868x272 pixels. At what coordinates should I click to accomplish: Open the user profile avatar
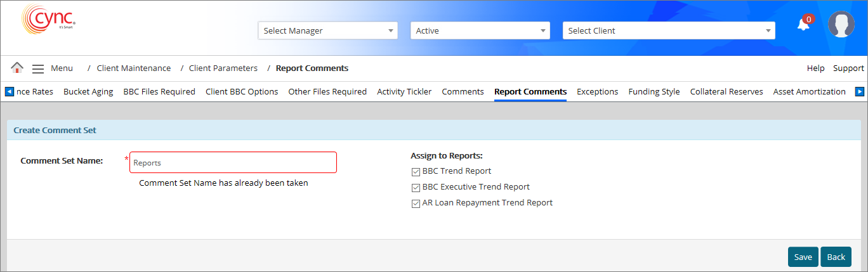[841, 25]
